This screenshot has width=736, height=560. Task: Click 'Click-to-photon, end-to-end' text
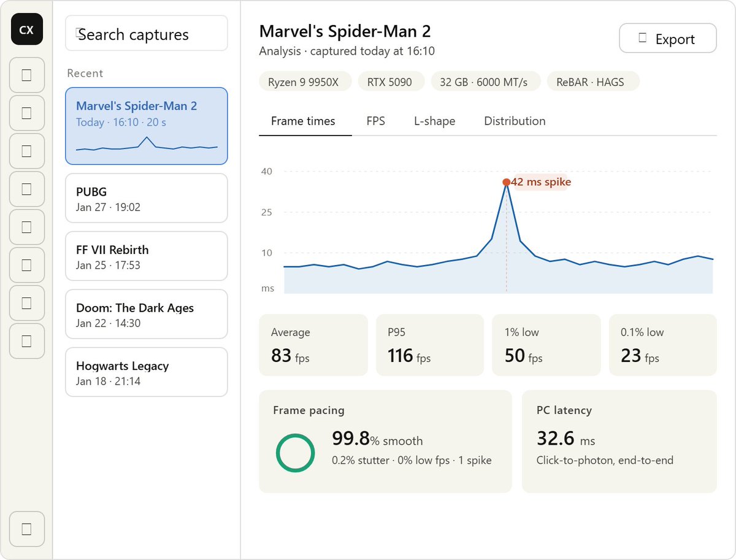point(605,460)
